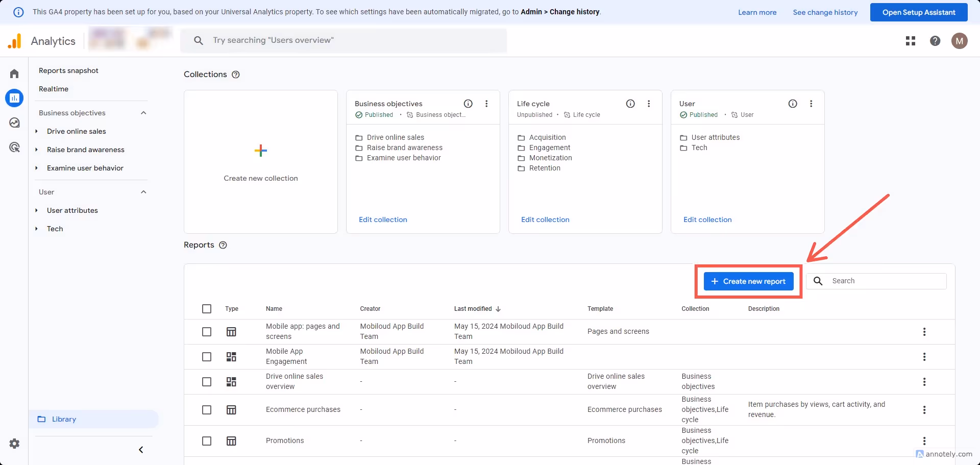Check the Drive online sales overview row checkbox
The height and width of the screenshot is (465, 980).
pyautogui.click(x=207, y=382)
